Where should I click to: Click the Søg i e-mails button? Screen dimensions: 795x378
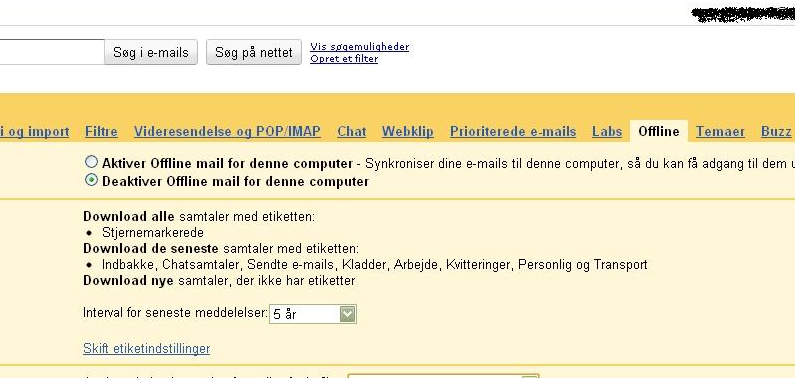coord(151,52)
